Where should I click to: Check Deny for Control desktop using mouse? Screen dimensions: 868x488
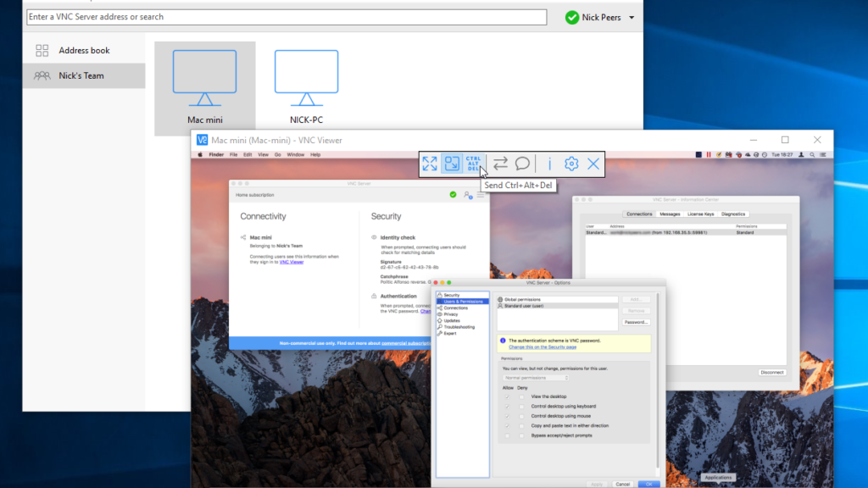521,416
